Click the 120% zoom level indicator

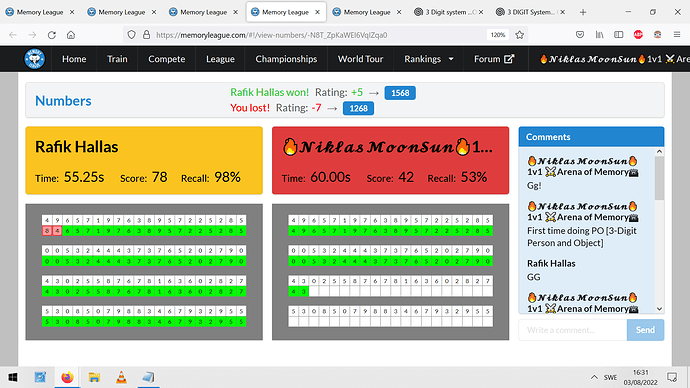(498, 35)
